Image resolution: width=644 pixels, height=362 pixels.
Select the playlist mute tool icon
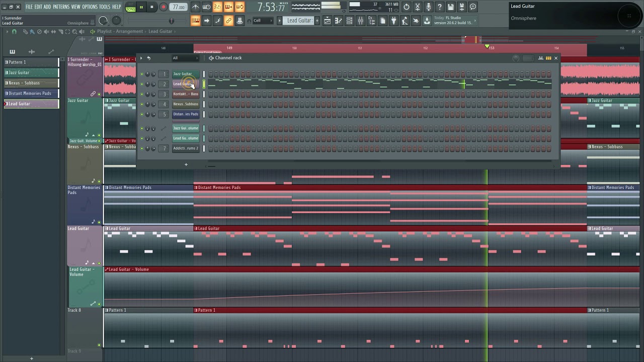point(46,32)
